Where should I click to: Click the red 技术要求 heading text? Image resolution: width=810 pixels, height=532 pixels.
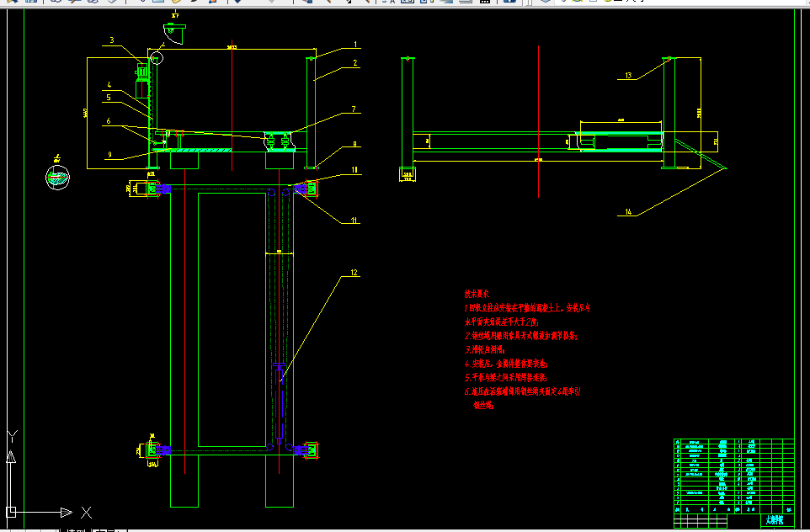(477, 294)
